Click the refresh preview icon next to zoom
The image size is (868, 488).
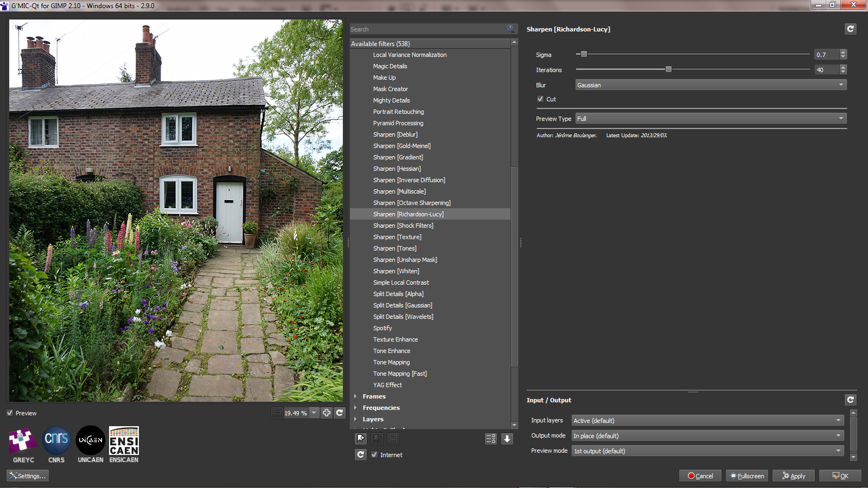pyautogui.click(x=340, y=413)
